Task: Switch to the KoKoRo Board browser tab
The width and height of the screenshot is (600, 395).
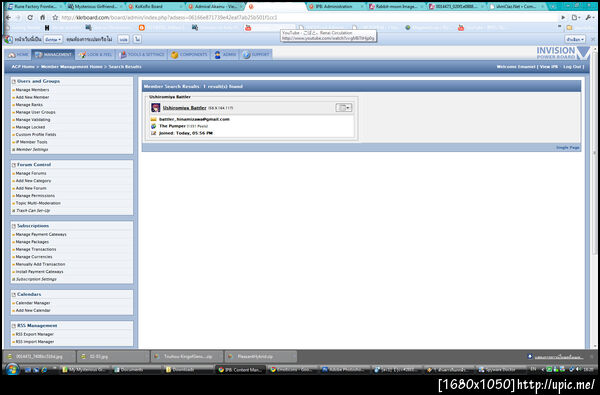Action: [155, 7]
